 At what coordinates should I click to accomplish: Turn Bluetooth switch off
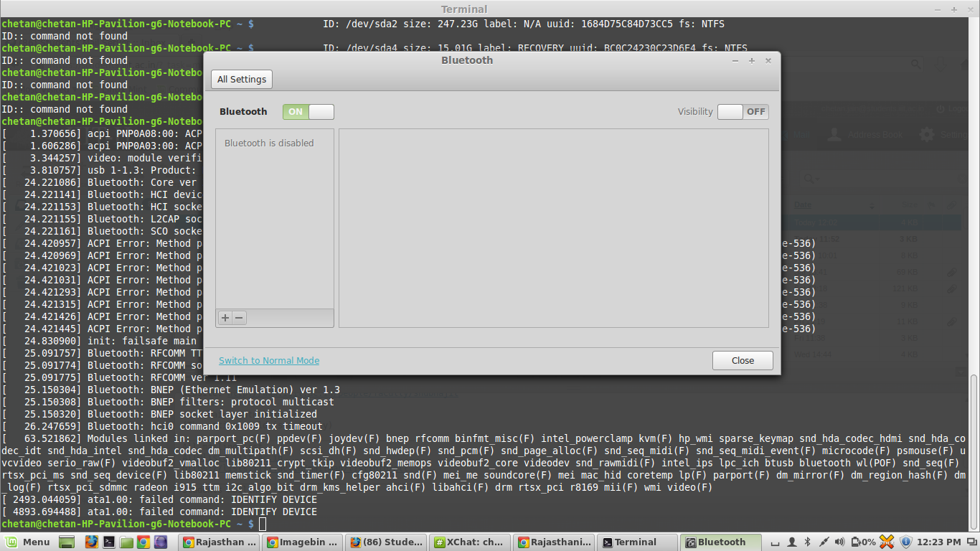(x=308, y=112)
